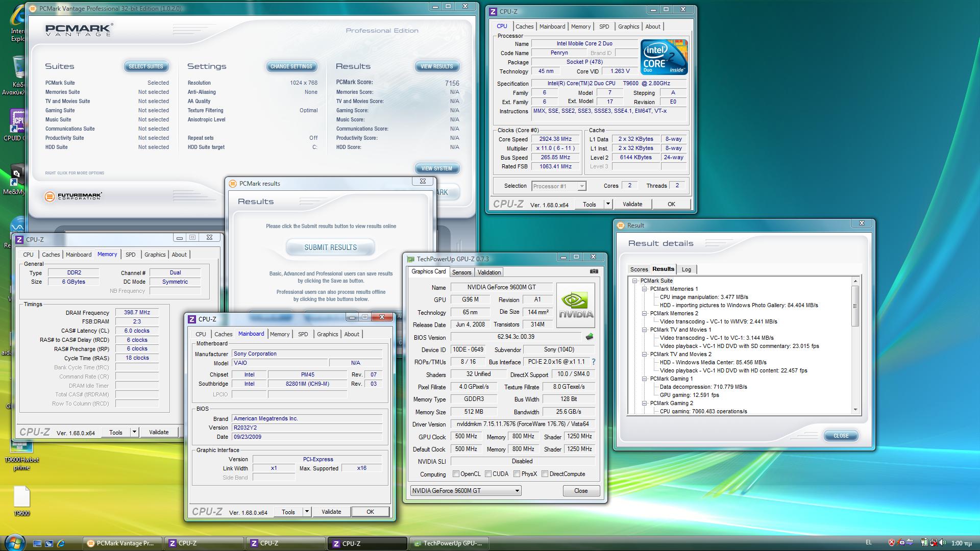Enable the OpenCL checkbox in GPU-Z

point(456,474)
